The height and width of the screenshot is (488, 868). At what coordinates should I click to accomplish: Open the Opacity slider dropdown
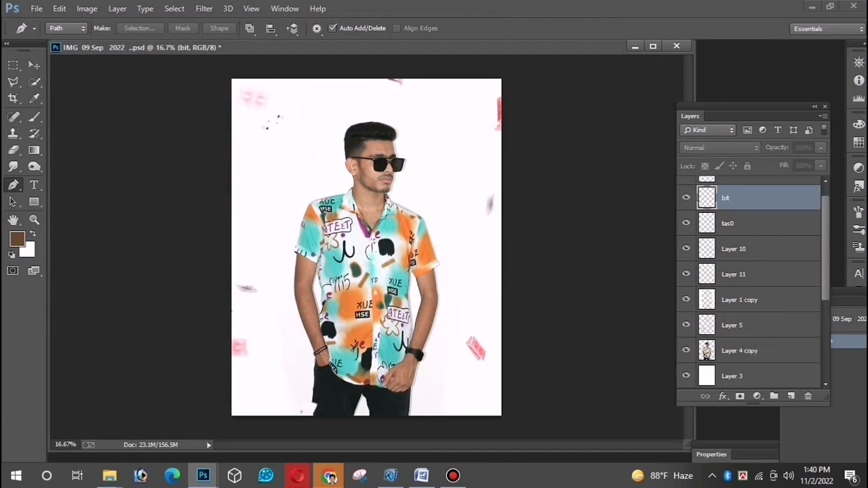(821, 148)
